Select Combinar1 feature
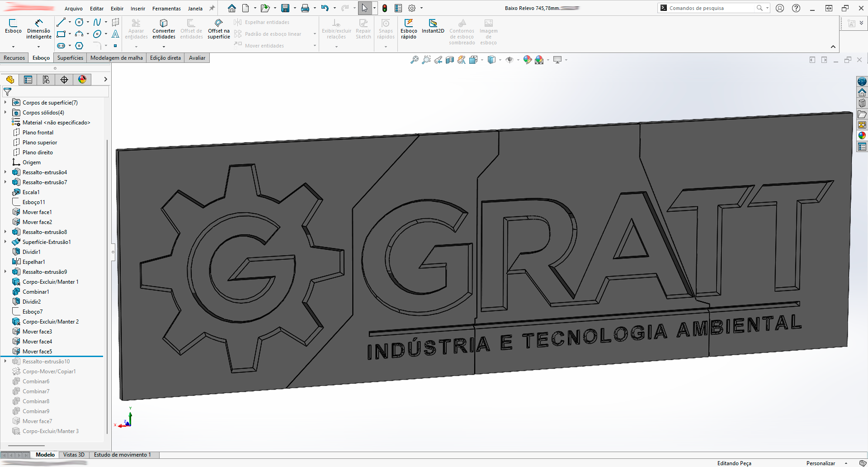Image resolution: width=868 pixels, height=467 pixels. point(36,292)
